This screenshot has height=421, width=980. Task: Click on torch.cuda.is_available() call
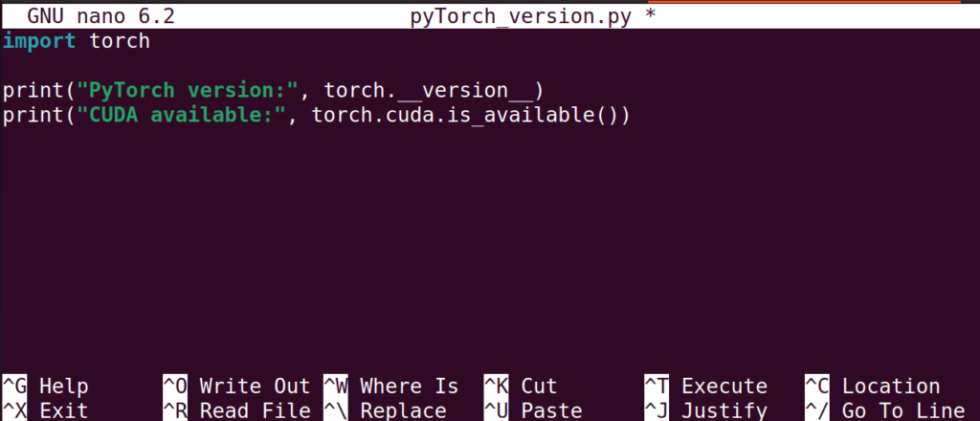coord(464,116)
